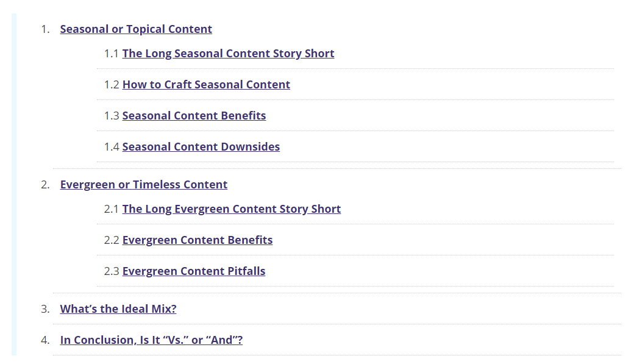Screen dimensions: 631x364
Task: Click In Conclusion, Is It Vs. or And?
Action: pos(151,340)
